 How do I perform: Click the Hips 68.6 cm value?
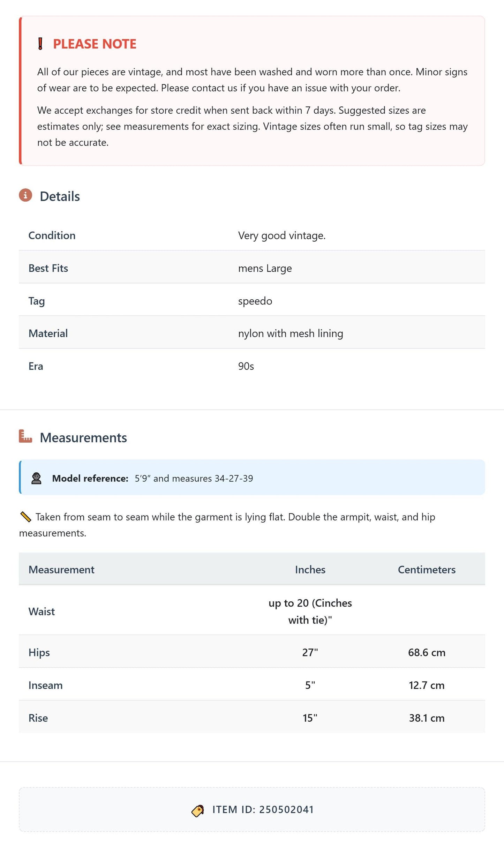427,653
